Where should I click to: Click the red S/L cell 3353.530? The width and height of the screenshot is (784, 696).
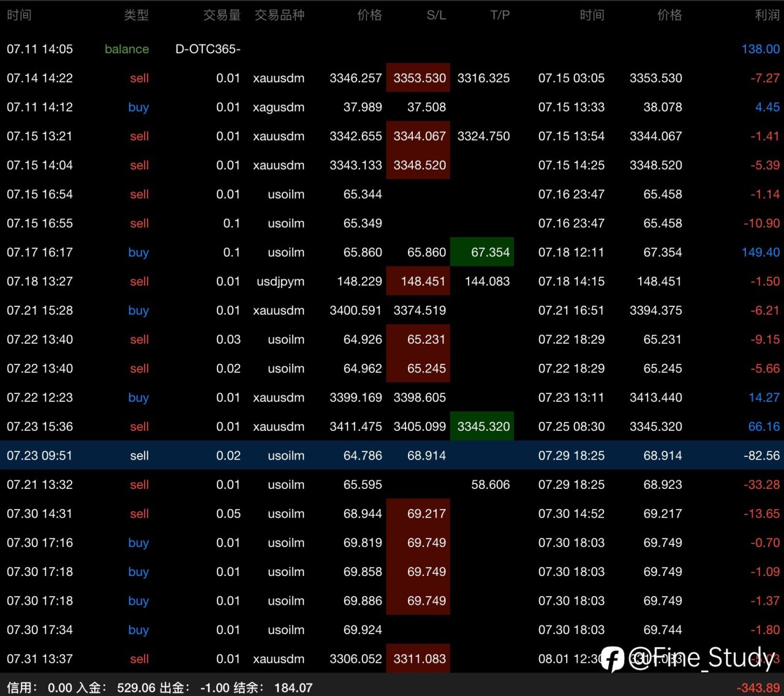pyautogui.click(x=418, y=78)
